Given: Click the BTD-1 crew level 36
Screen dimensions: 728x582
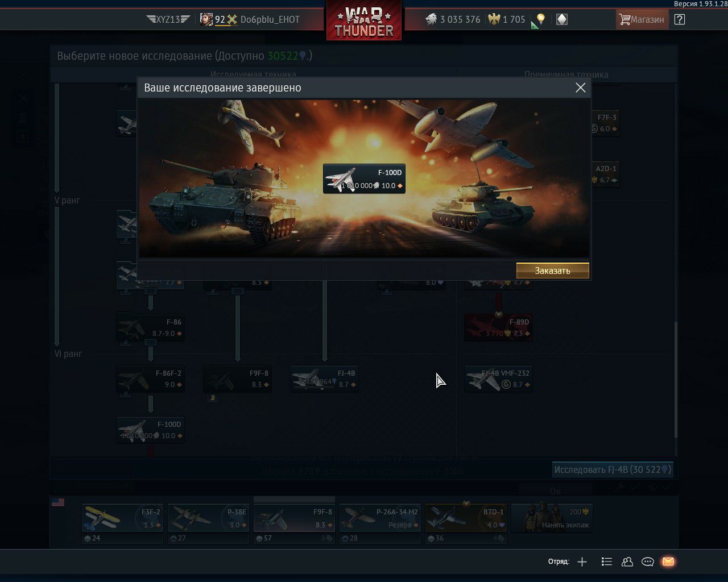Looking at the screenshot, I should tap(436, 538).
